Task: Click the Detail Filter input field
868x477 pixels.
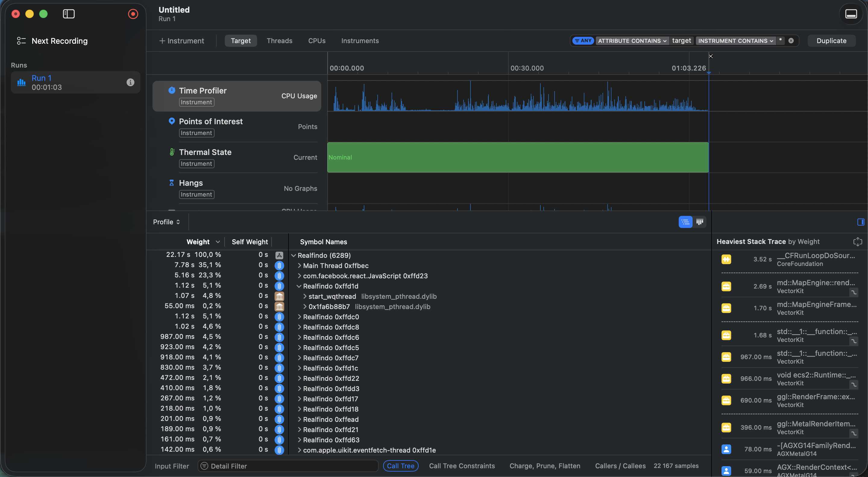Action: (x=290, y=466)
